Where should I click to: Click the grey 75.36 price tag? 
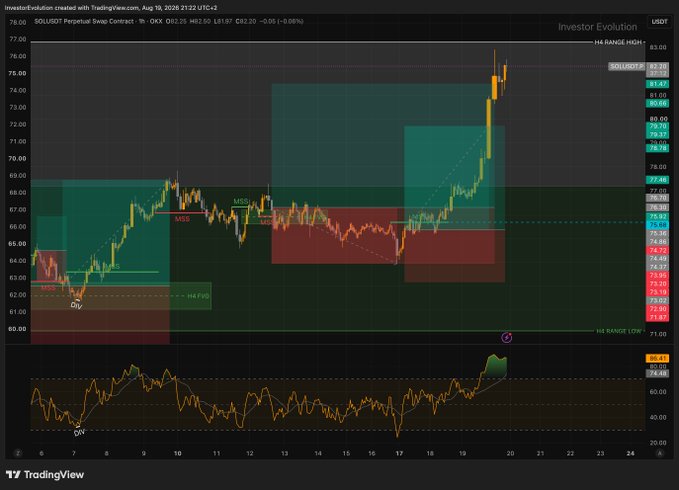click(x=658, y=233)
